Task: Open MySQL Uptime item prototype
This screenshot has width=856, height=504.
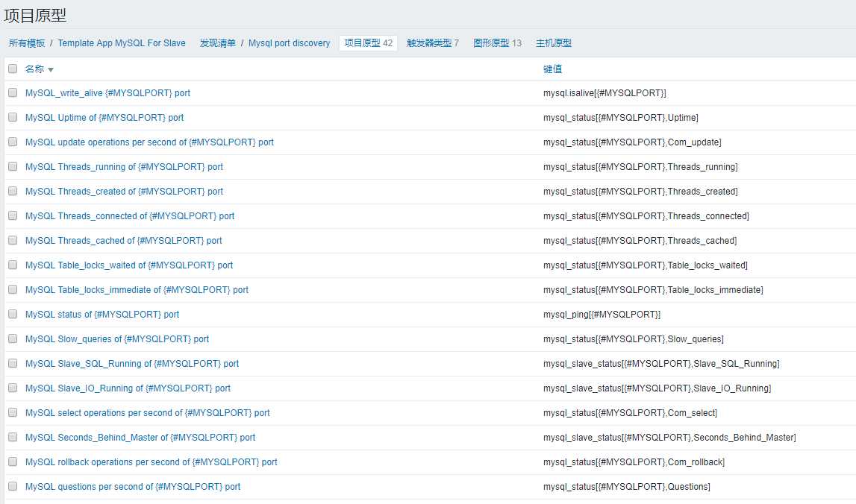Action: tap(104, 118)
